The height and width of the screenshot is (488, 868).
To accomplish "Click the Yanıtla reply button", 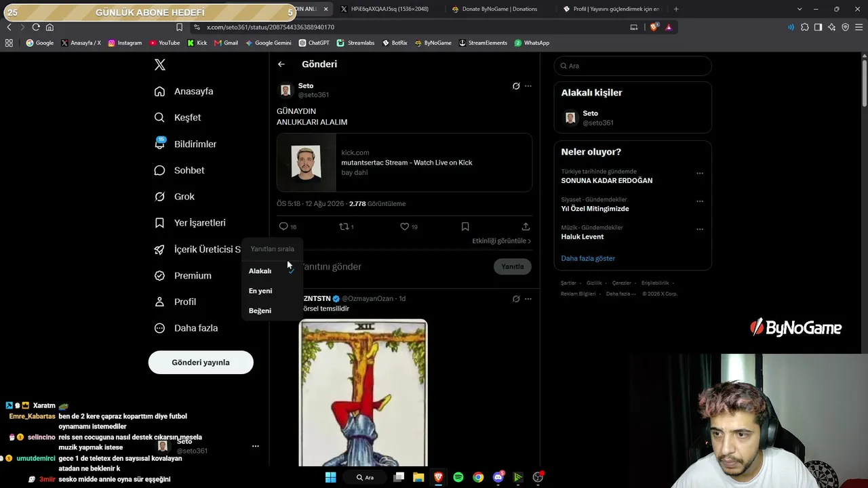I will tap(513, 266).
